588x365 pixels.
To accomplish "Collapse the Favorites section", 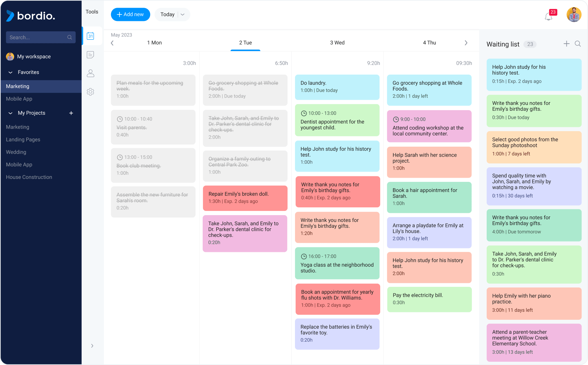I will click(10, 72).
